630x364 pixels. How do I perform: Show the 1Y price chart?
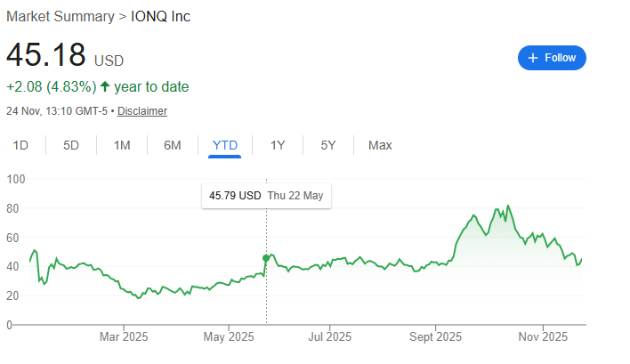point(278,145)
